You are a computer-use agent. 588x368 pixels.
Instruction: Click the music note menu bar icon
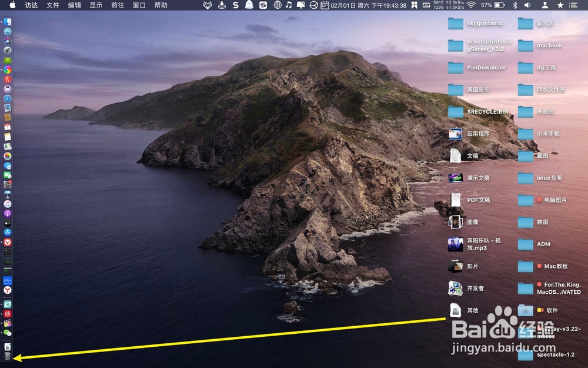pyautogui.click(x=288, y=5)
